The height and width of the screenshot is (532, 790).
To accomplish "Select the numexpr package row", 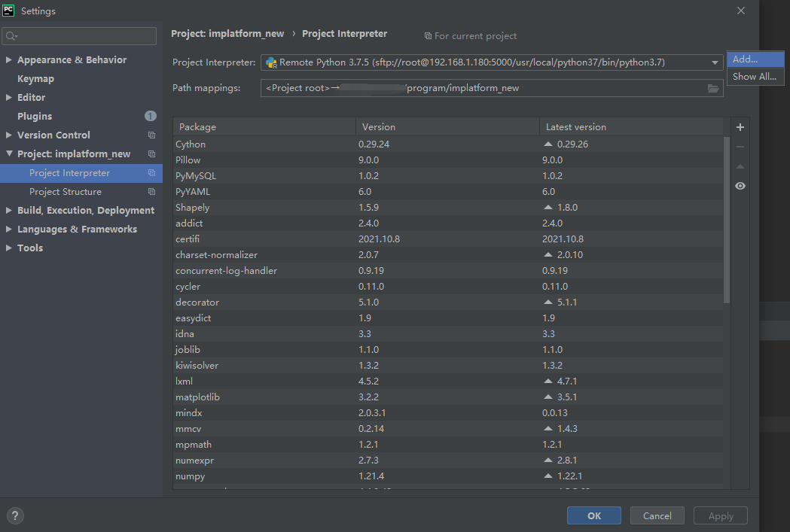I will click(x=448, y=460).
